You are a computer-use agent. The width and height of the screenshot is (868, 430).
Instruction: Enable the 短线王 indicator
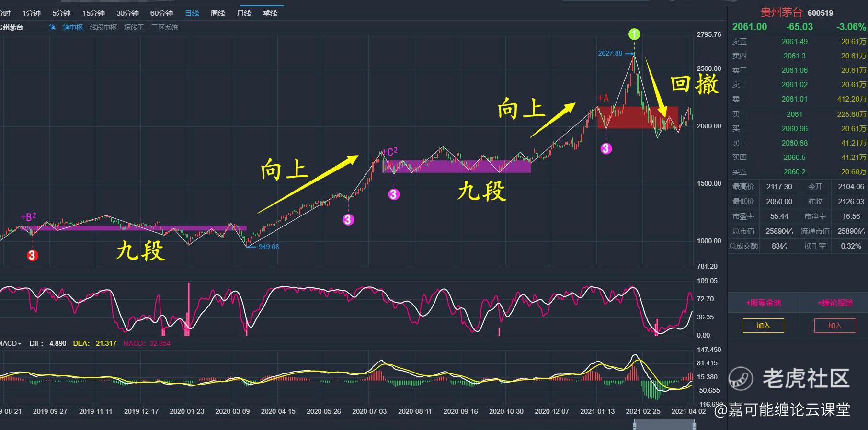(134, 27)
